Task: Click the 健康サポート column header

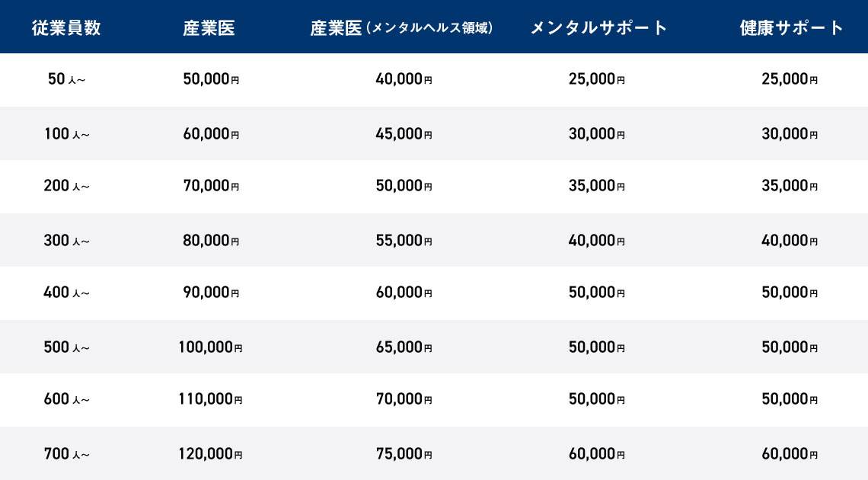Action: pyautogui.click(x=792, y=28)
